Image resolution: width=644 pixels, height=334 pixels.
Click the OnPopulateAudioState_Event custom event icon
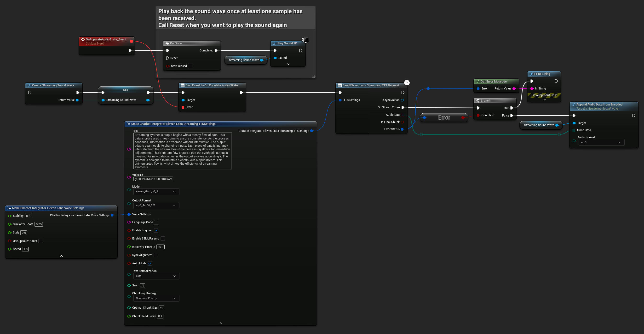pyautogui.click(x=83, y=39)
